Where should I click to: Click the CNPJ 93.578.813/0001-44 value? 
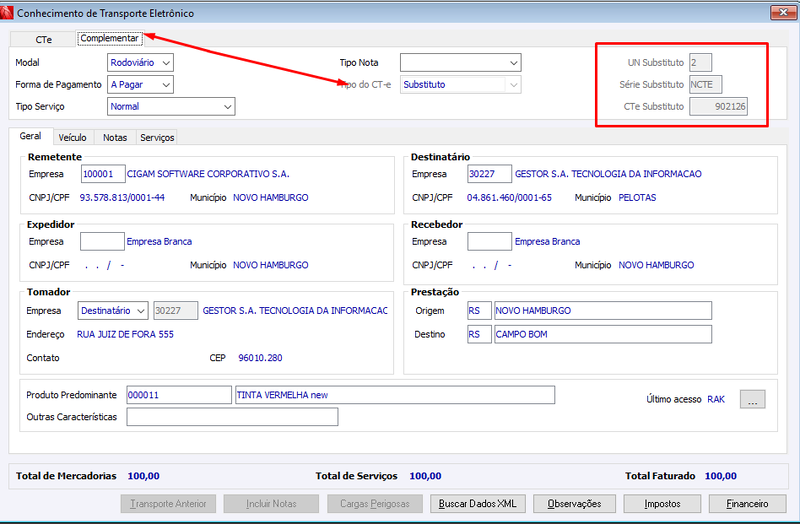point(122,197)
